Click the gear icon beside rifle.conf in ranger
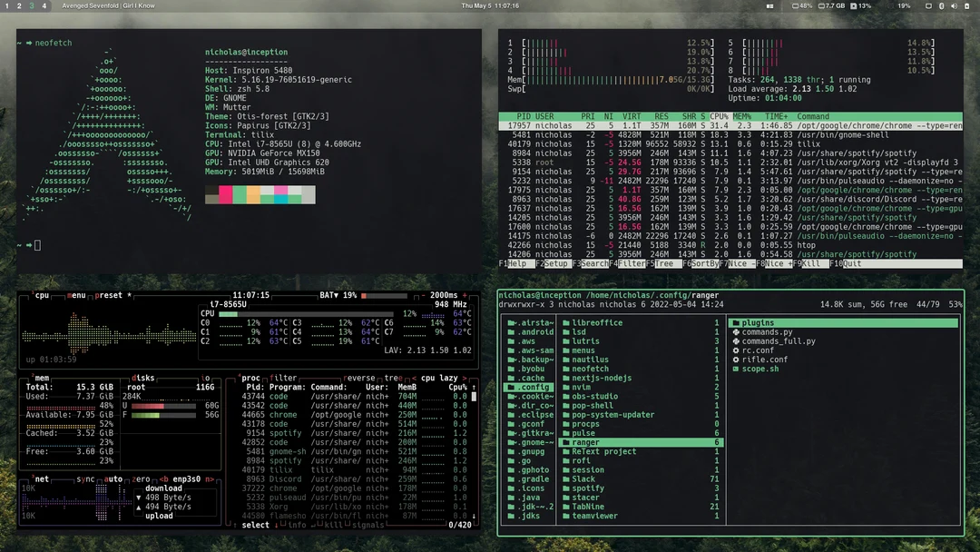The height and width of the screenshot is (552, 980). point(736,360)
